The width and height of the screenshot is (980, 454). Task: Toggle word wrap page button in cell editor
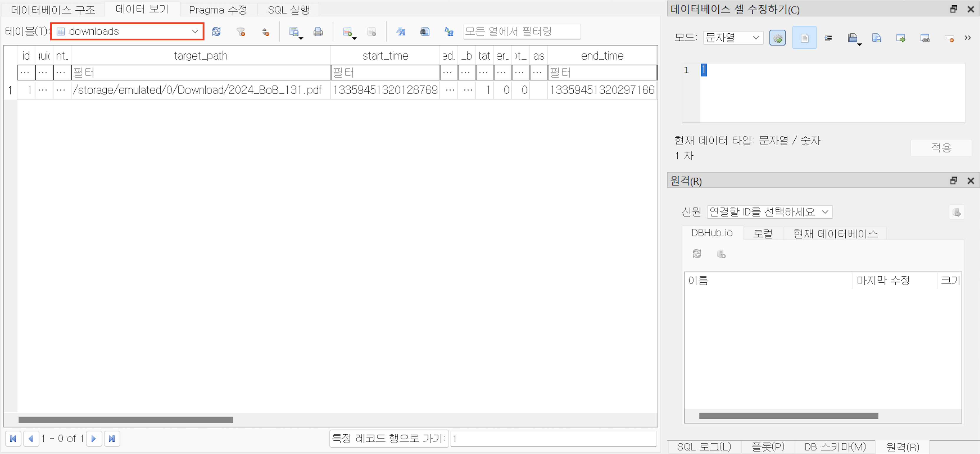tap(804, 38)
